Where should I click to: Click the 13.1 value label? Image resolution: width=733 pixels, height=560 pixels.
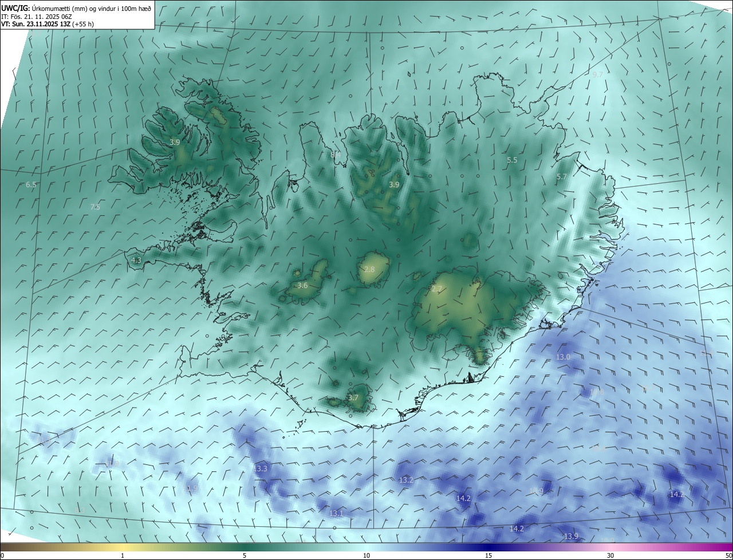point(336,513)
